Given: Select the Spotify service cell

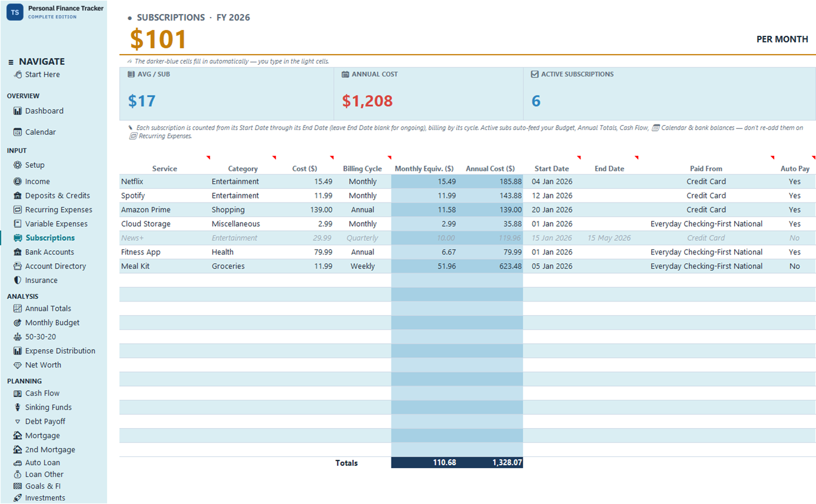Looking at the screenshot, I should pyautogui.click(x=165, y=196).
